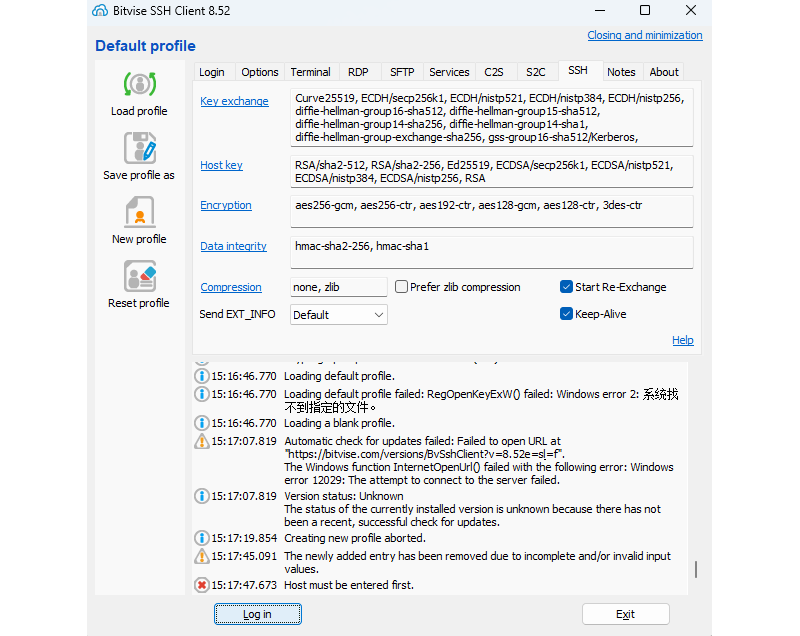The height and width of the screenshot is (636, 800).
Task: Open the S2C tab
Action: click(536, 72)
